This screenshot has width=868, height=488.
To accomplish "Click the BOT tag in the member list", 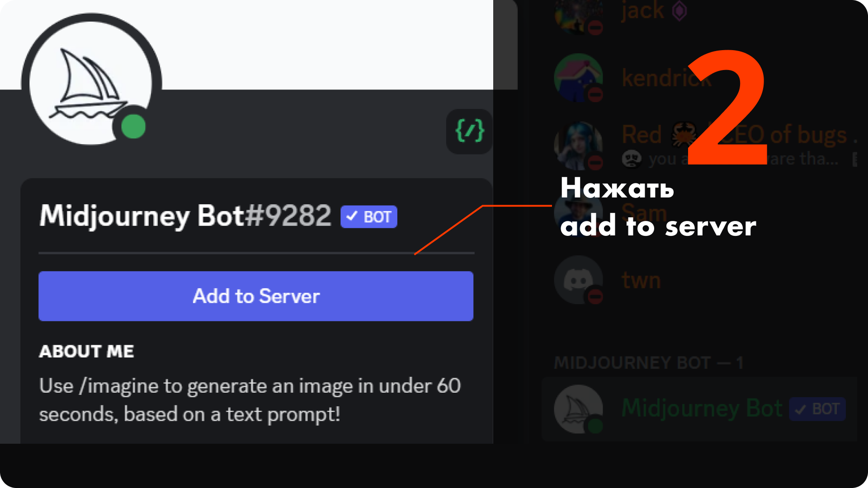I will [x=817, y=409].
